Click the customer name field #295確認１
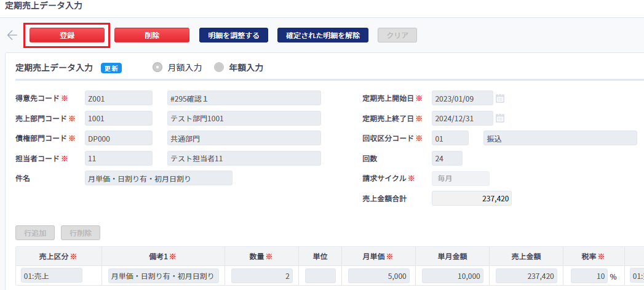 pyautogui.click(x=244, y=98)
